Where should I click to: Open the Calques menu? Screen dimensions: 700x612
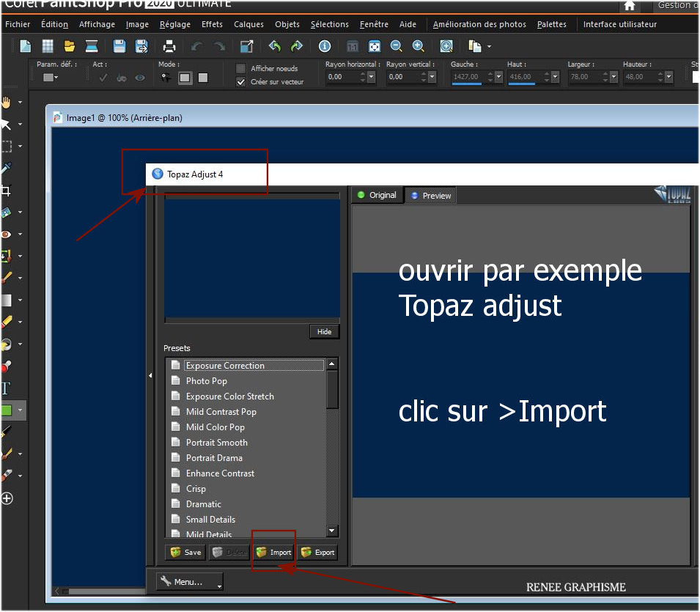click(248, 24)
